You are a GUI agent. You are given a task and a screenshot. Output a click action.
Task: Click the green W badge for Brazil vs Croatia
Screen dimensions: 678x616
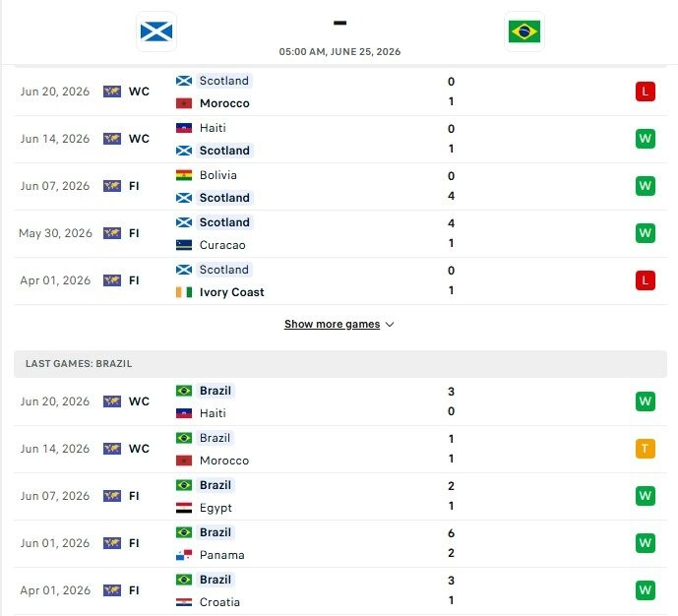646,590
